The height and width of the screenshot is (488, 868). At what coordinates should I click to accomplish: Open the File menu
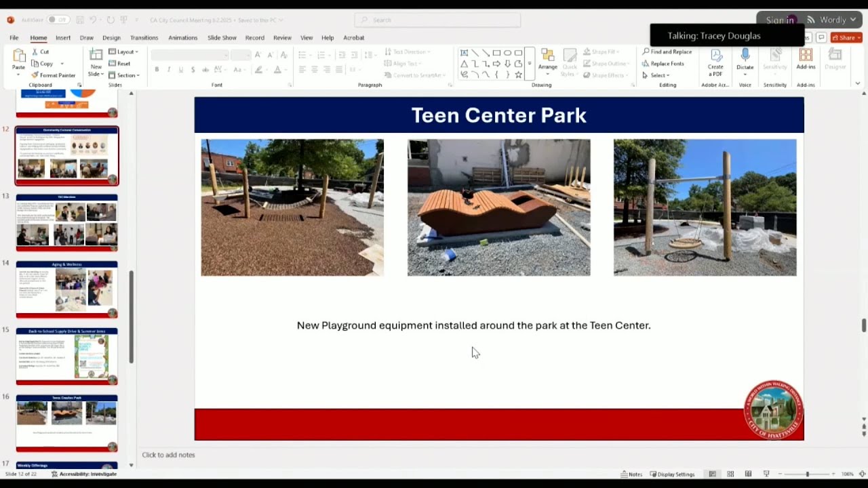click(14, 38)
